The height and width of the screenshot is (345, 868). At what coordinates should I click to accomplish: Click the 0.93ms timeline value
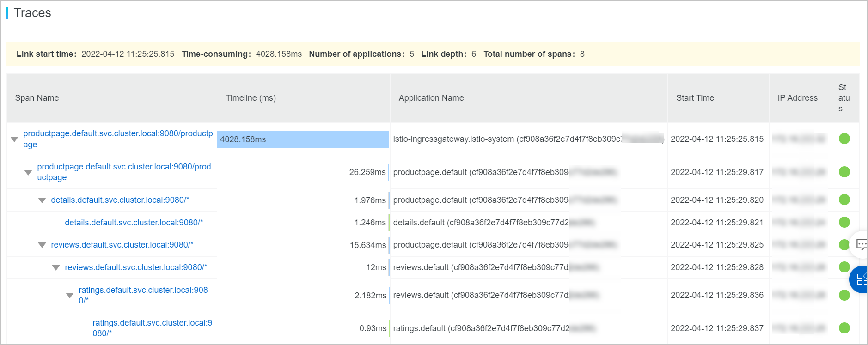(373, 328)
